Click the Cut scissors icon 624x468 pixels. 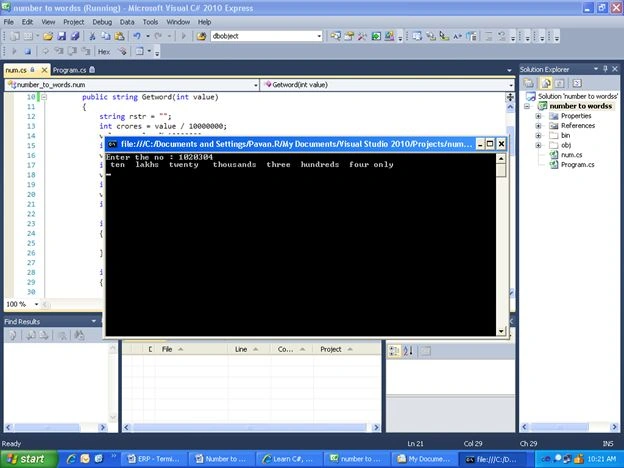(92, 36)
